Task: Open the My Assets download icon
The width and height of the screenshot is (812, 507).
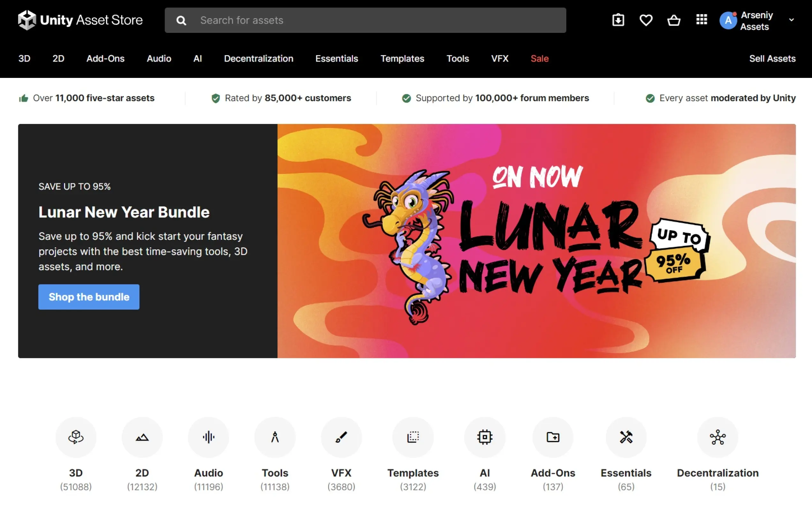Action: (x=618, y=20)
